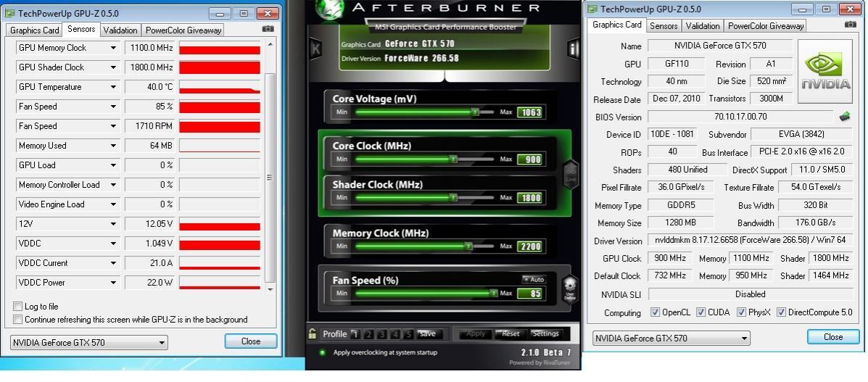Click the fan User Define icon

(x=570, y=289)
